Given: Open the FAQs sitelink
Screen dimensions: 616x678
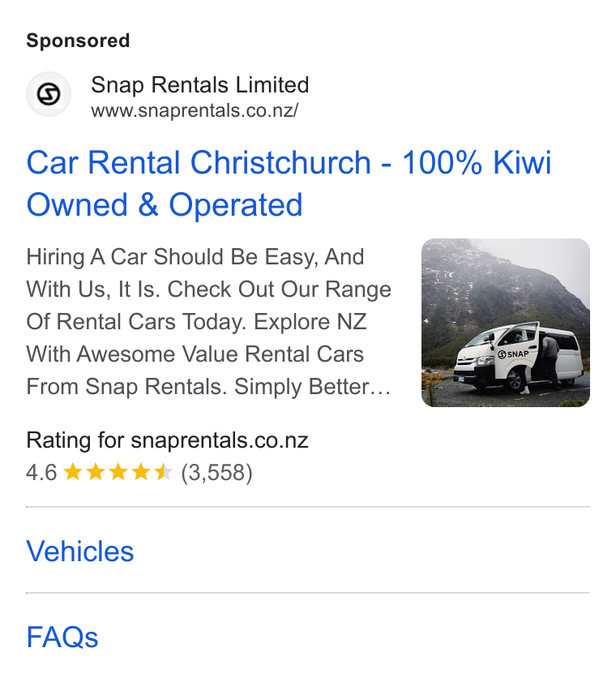Looking at the screenshot, I should [62, 637].
